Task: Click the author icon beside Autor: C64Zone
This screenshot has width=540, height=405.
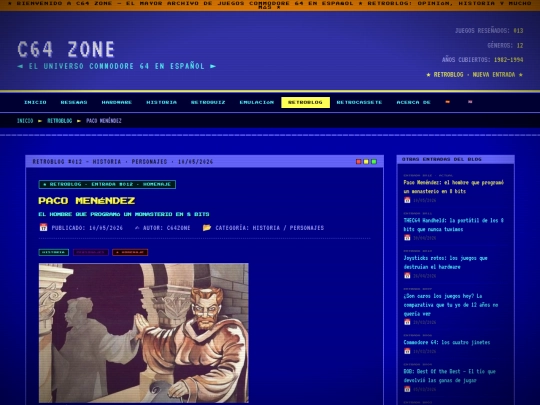Action: pyautogui.click(x=137, y=228)
